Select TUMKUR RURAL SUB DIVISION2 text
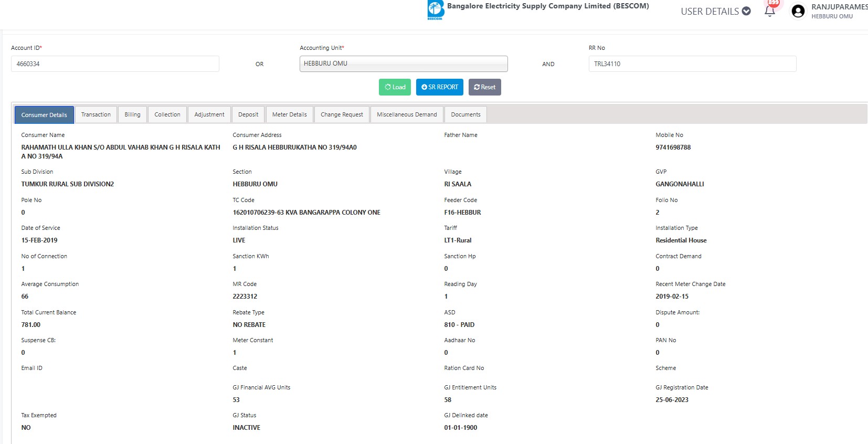 pyautogui.click(x=68, y=184)
